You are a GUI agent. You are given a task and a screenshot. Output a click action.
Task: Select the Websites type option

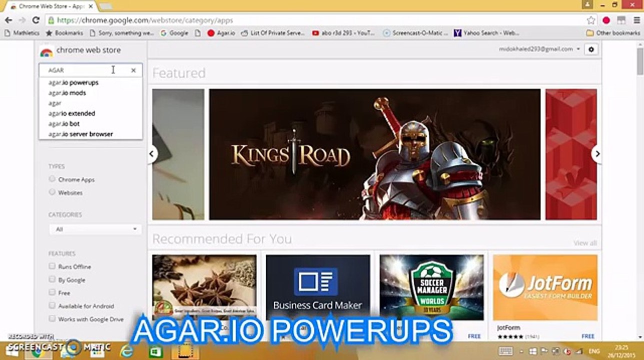coord(52,192)
